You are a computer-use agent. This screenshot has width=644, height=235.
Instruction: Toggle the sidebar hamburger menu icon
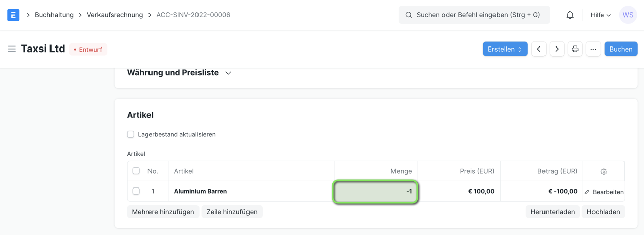click(x=12, y=49)
